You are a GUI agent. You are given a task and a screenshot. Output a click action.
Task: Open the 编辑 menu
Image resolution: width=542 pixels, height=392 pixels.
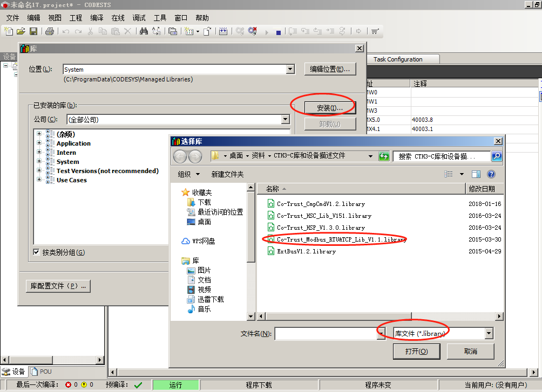point(33,18)
